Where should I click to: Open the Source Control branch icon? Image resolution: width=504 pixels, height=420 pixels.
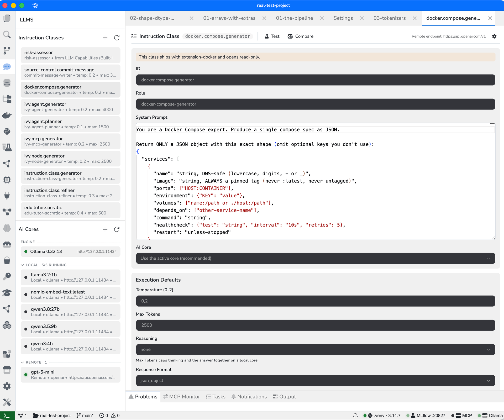[x=7, y=51]
